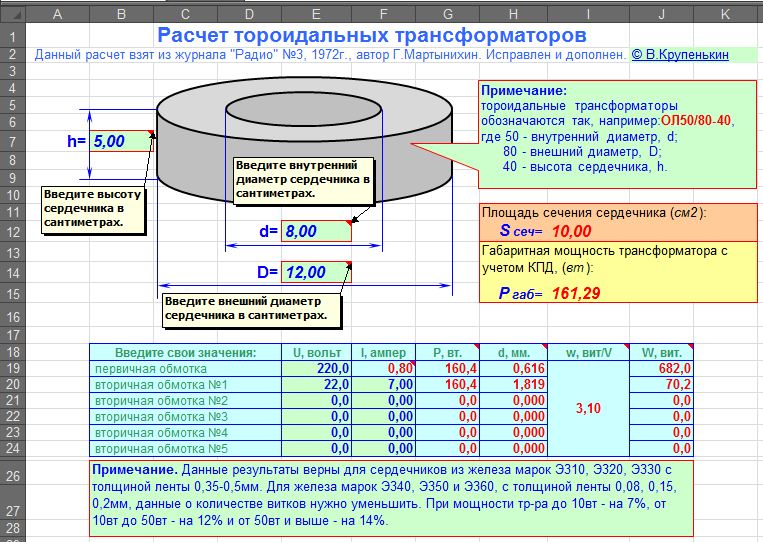Viewport: 763px width, 542px height.
Task: Select row 7 header
Action: (x=13, y=142)
